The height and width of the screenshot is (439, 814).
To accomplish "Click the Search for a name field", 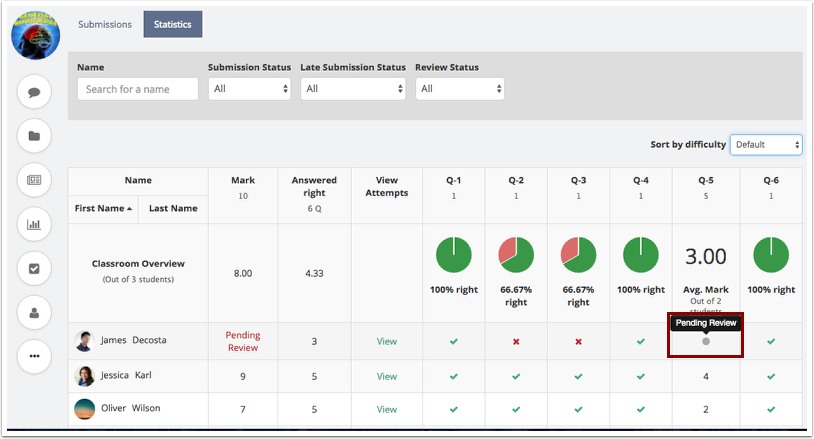I will (138, 89).
